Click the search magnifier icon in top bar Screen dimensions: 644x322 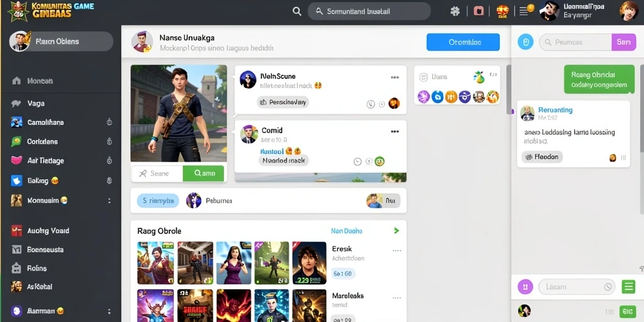pyautogui.click(x=297, y=11)
